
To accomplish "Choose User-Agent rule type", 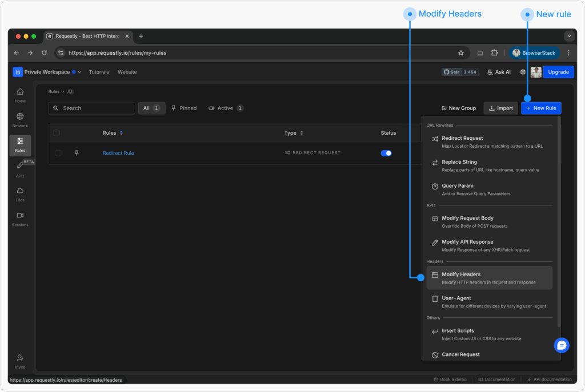I will click(490, 302).
